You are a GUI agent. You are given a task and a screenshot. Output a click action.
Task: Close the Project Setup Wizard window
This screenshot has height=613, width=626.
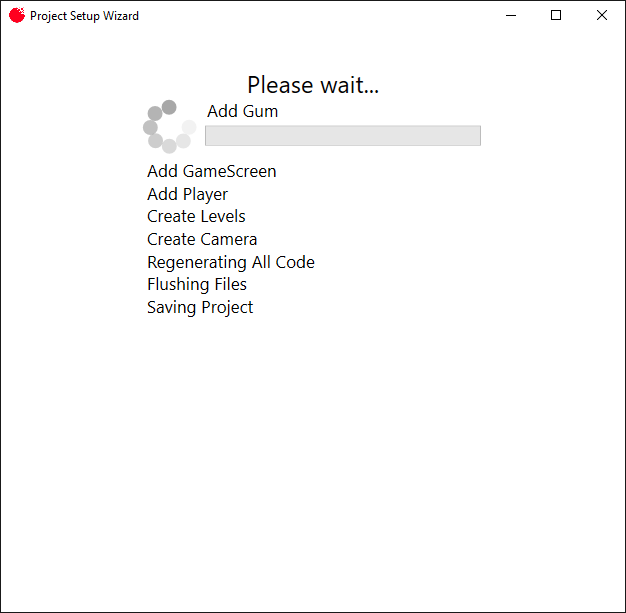coord(602,16)
